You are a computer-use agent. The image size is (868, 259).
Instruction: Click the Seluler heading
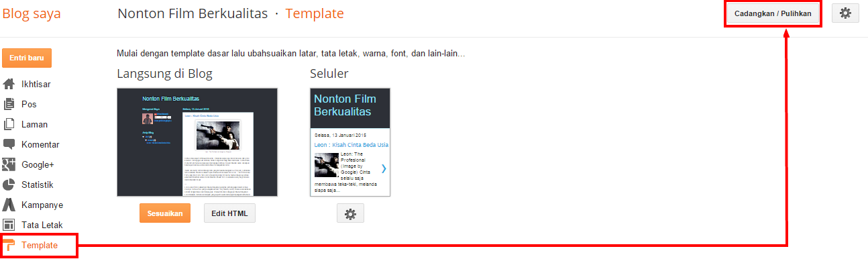[329, 73]
